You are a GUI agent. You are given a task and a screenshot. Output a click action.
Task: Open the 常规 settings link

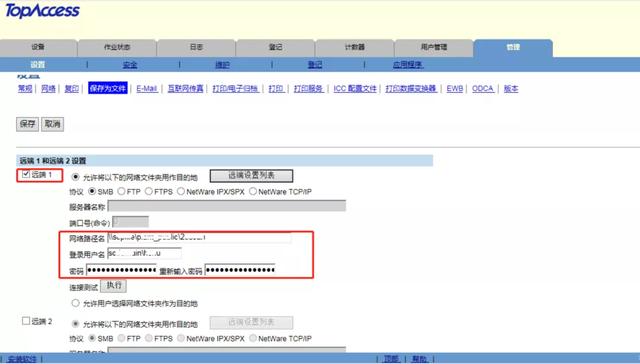click(x=25, y=89)
